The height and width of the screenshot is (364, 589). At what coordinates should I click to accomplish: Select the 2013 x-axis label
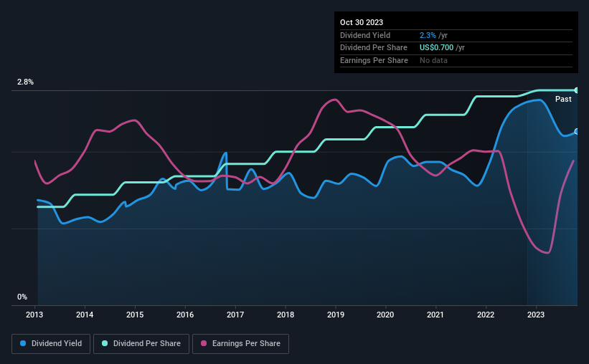34,315
